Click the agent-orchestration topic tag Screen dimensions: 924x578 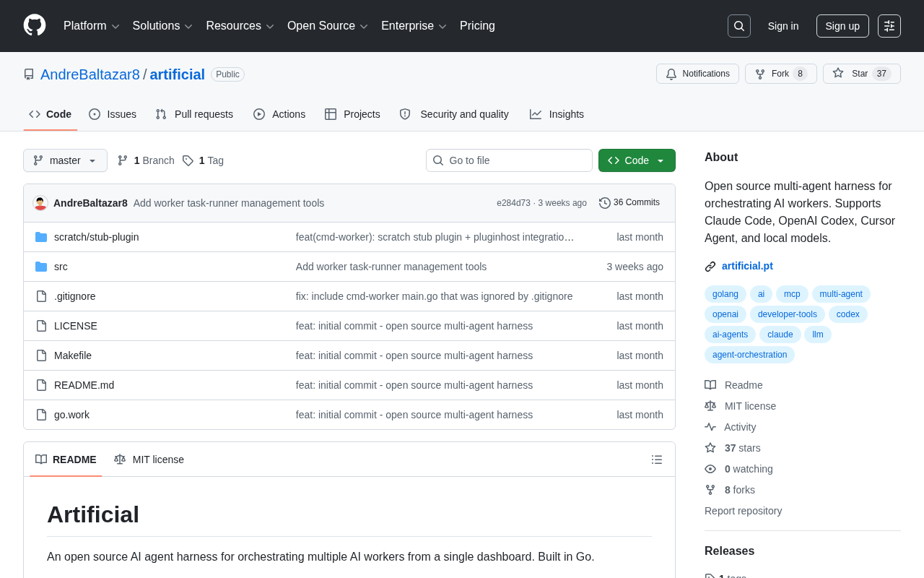(x=749, y=355)
